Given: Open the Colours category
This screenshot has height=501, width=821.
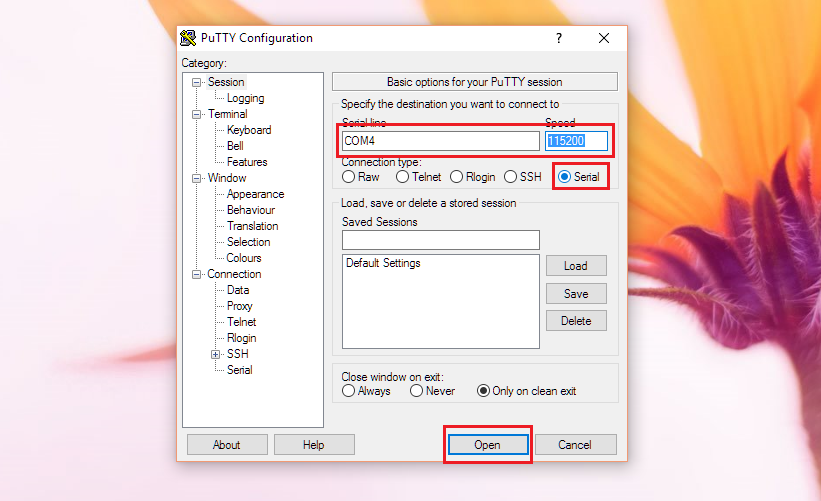Looking at the screenshot, I should click(x=244, y=258).
